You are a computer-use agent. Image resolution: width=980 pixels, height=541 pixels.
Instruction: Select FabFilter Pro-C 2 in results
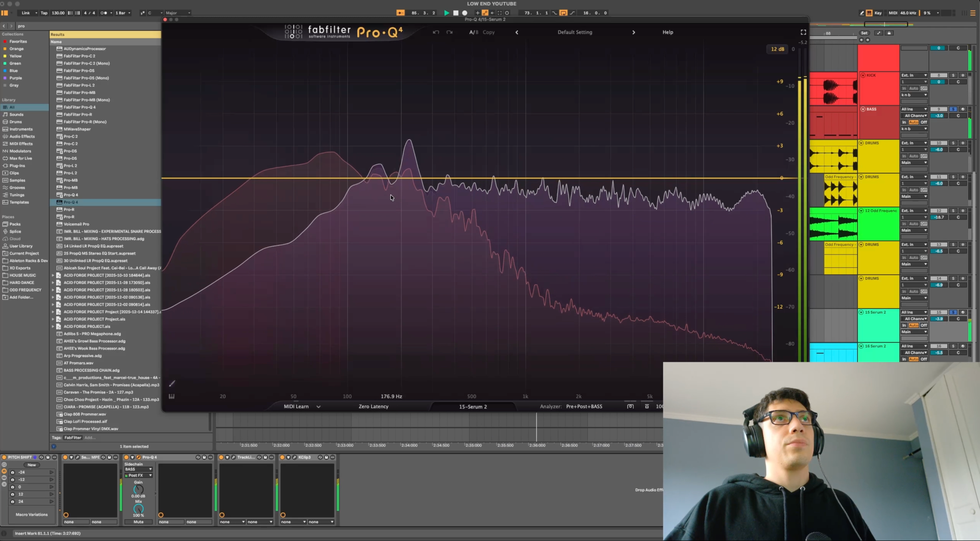point(106,56)
